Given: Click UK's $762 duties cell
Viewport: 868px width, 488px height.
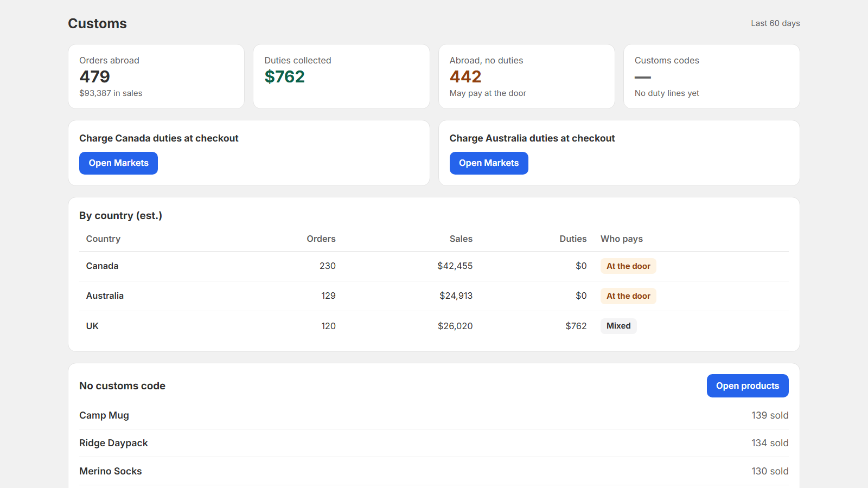Looking at the screenshot, I should [576, 326].
